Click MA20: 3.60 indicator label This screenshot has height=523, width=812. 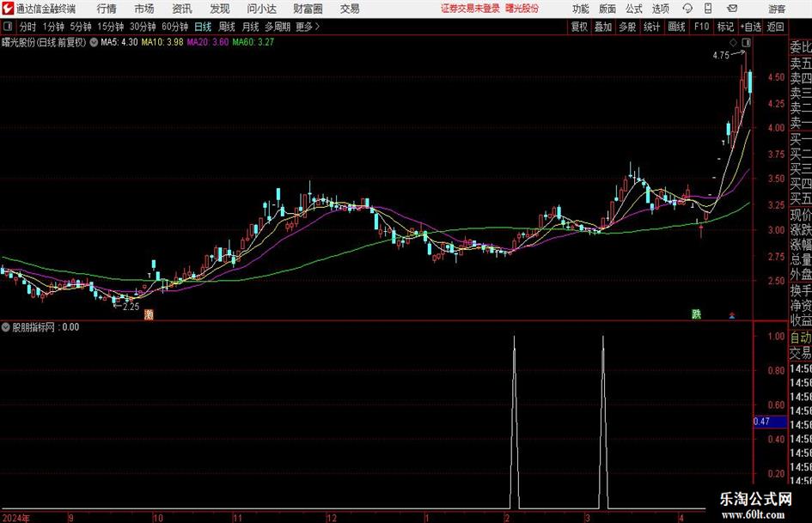(208, 42)
